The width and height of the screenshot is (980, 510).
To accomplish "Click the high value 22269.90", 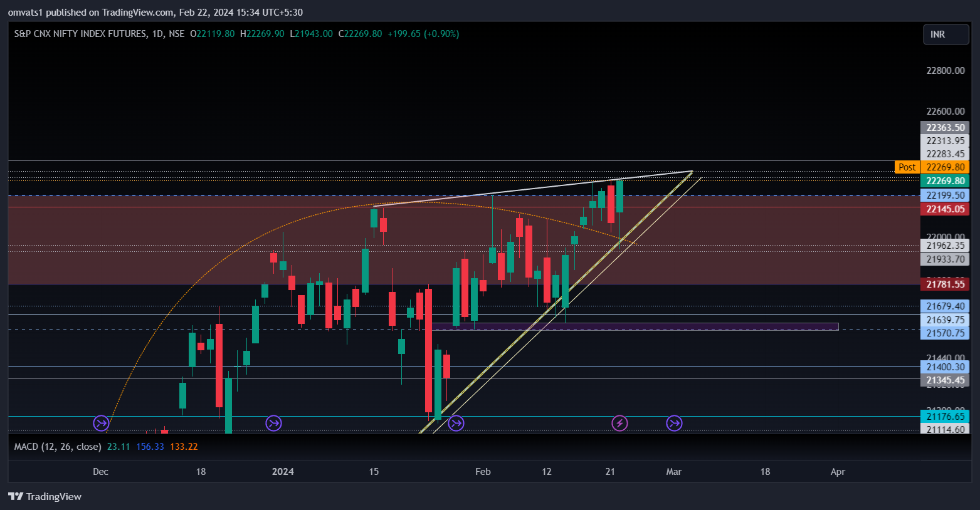I will pyautogui.click(x=265, y=34).
